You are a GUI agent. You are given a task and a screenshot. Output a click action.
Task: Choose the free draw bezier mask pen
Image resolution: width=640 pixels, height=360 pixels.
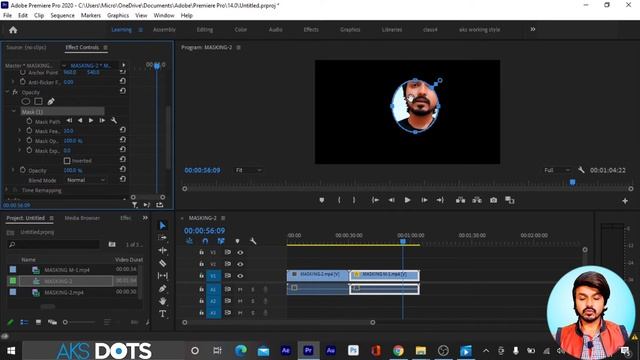[x=51, y=101]
